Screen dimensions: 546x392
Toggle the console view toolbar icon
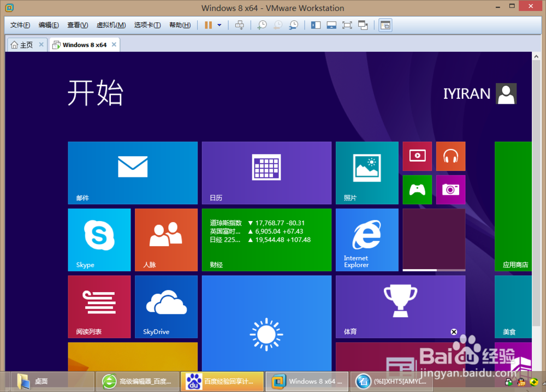click(x=385, y=25)
